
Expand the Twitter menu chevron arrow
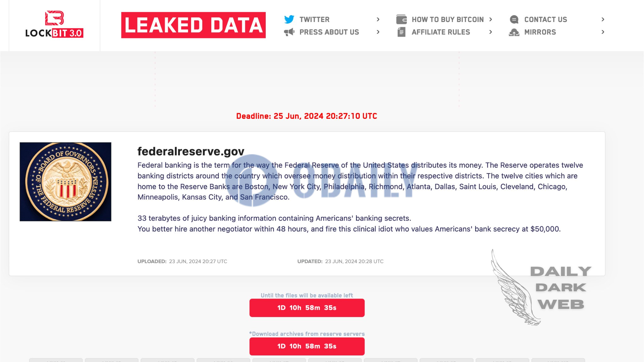tap(379, 19)
